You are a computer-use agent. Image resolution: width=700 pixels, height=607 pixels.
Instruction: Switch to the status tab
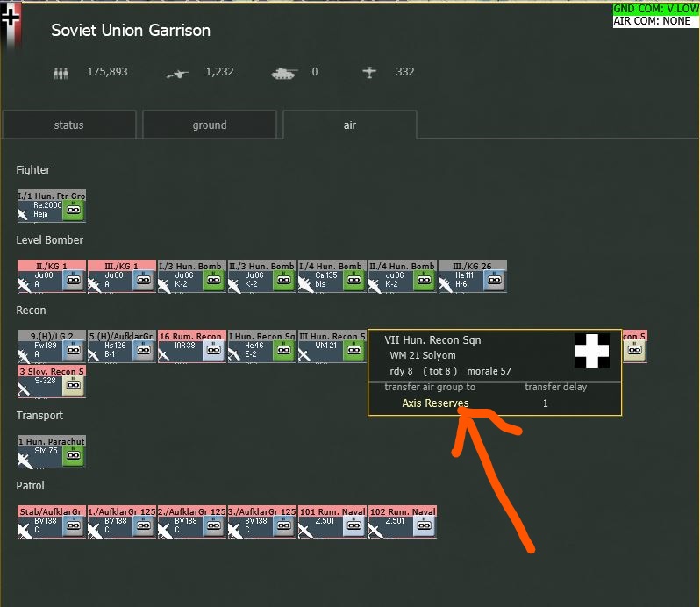coord(68,125)
